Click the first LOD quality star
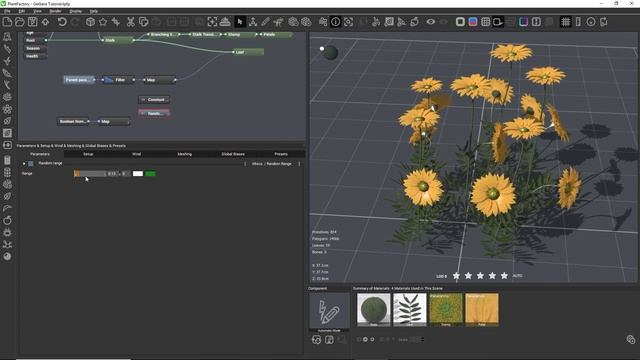 456,276
